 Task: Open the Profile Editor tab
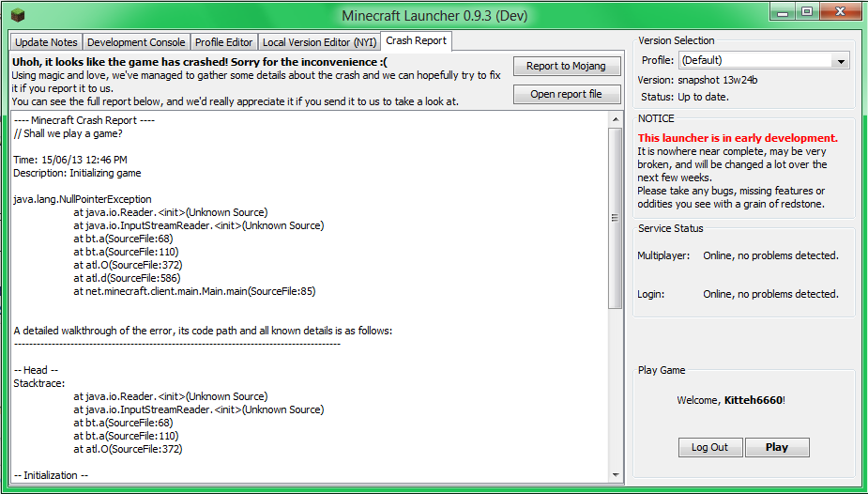point(223,42)
